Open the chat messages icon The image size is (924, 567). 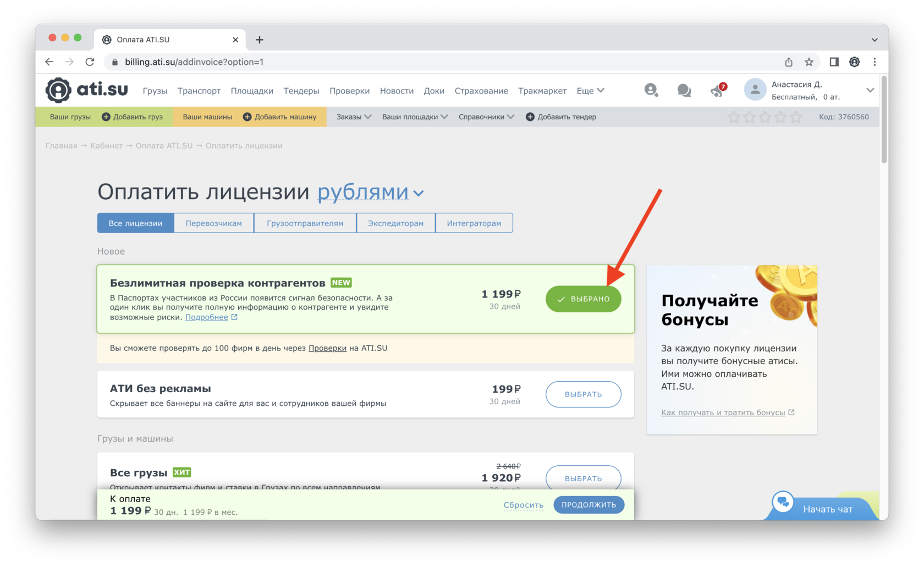[x=684, y=90]
